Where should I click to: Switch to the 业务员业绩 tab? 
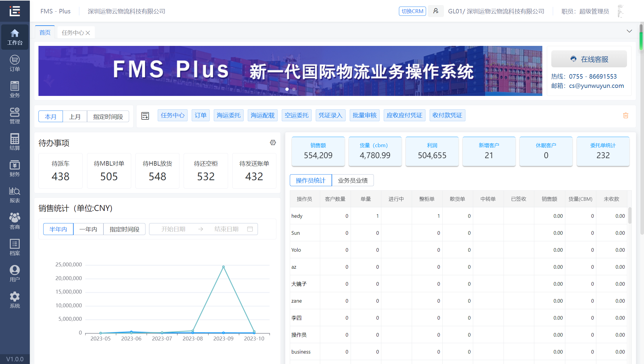(353, 180)
